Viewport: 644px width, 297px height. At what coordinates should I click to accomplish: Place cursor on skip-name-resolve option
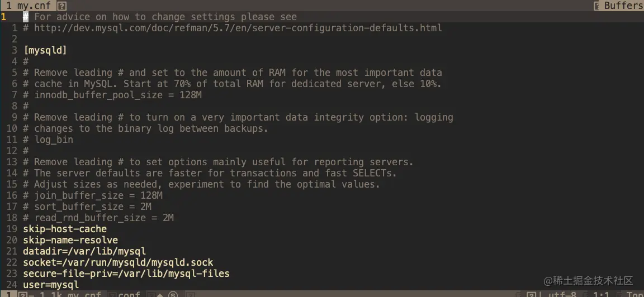point(70,241)
